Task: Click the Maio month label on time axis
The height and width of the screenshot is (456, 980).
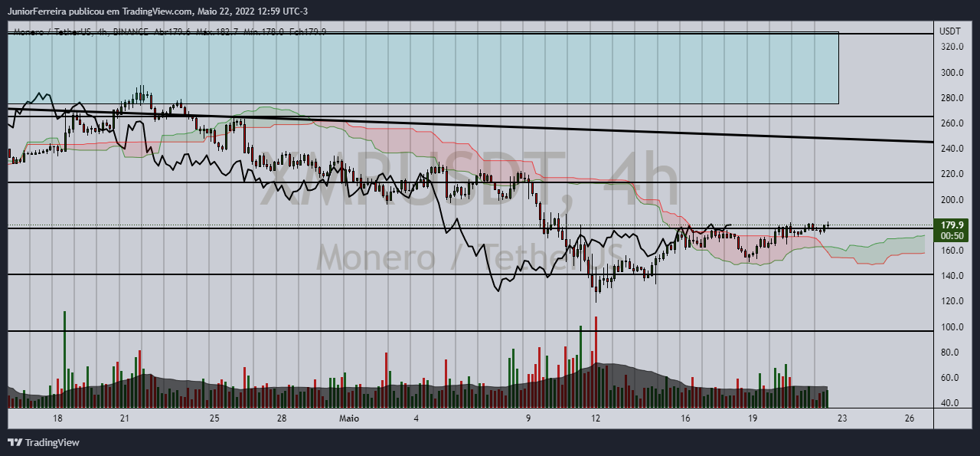Action: tap(349, 418)
